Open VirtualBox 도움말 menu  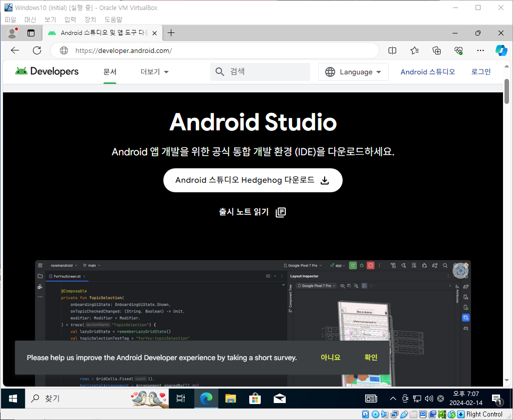(x=113, y=19)
